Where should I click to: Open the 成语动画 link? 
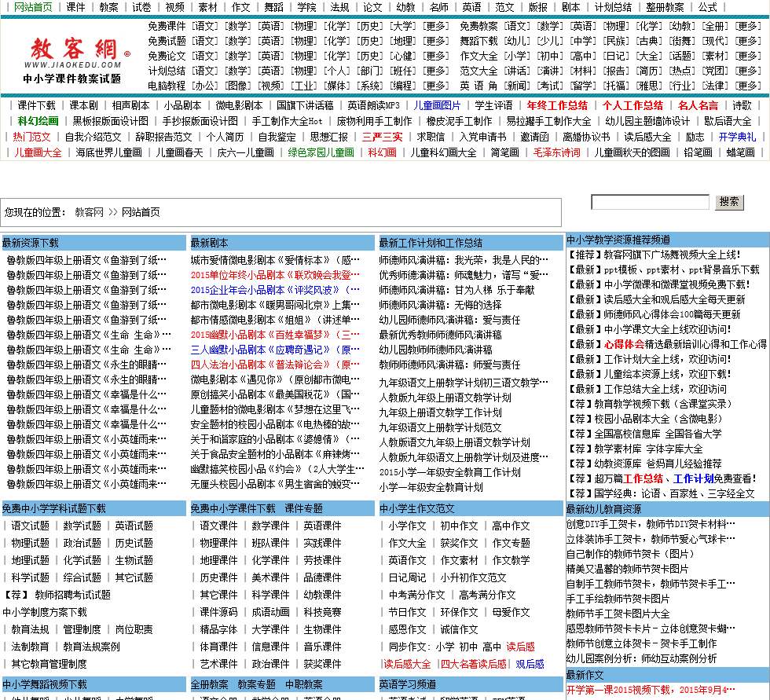coord(270,612)
